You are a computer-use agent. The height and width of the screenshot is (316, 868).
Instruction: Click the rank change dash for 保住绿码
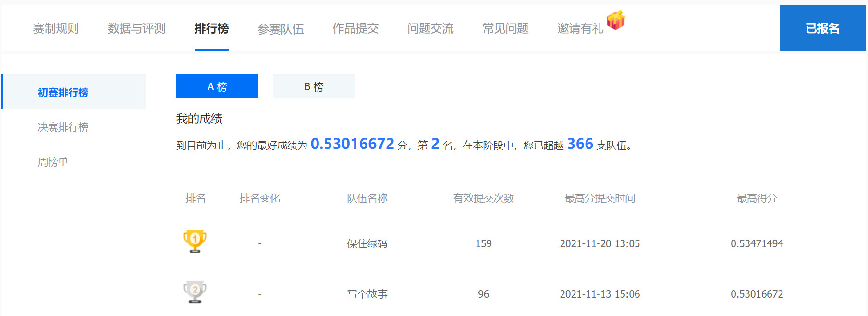tap(260, 244)
